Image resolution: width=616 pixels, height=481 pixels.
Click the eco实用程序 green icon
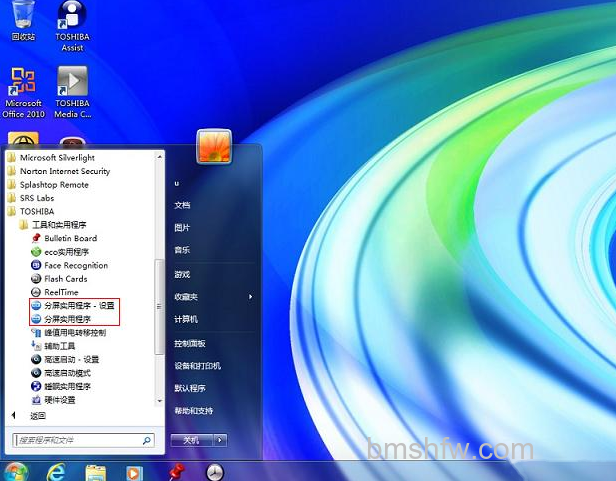tap(36, 252)
